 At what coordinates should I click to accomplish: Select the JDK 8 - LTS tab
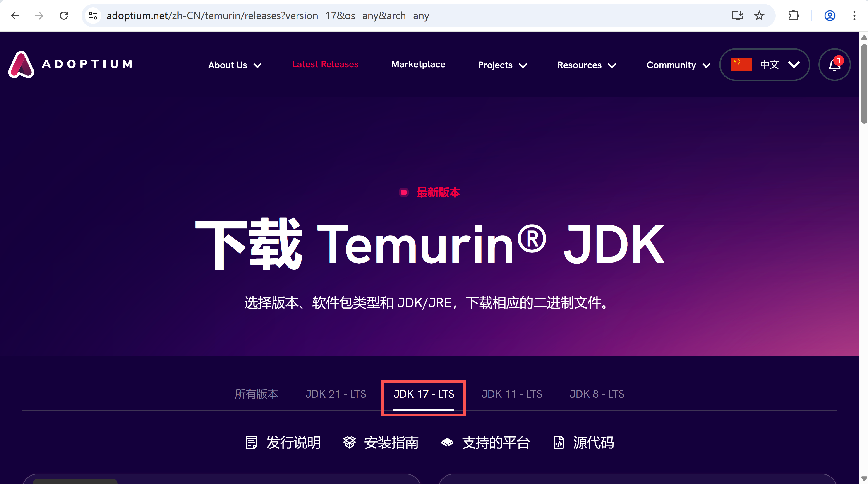pos(597,394)
